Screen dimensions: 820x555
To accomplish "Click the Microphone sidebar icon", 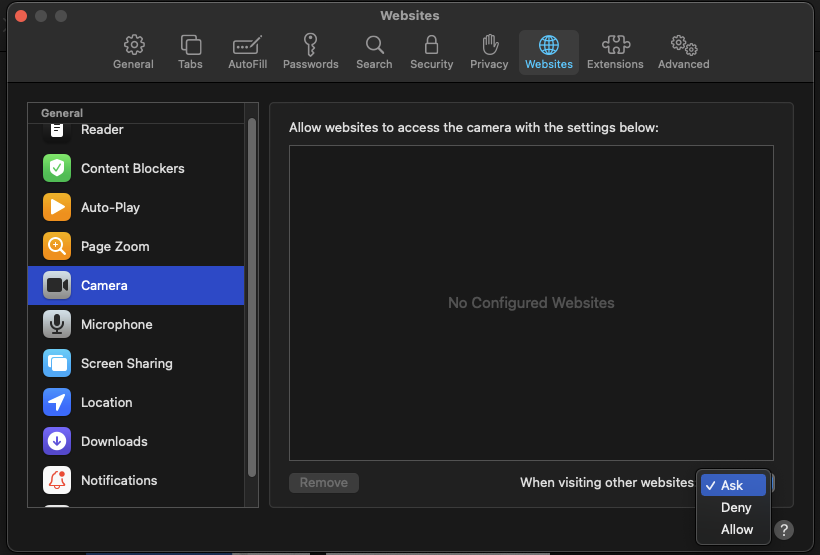I will (x=57, y=324).
